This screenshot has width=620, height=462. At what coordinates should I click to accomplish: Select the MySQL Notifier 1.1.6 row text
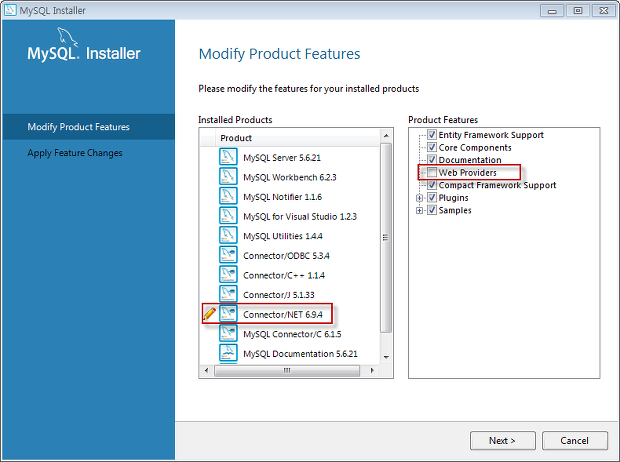(x=282, y=197)
